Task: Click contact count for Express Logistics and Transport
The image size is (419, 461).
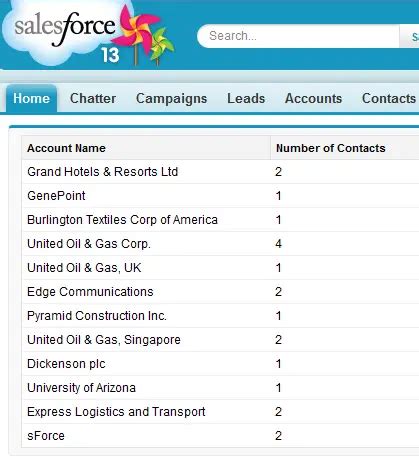Action: [x=279, y=412]
